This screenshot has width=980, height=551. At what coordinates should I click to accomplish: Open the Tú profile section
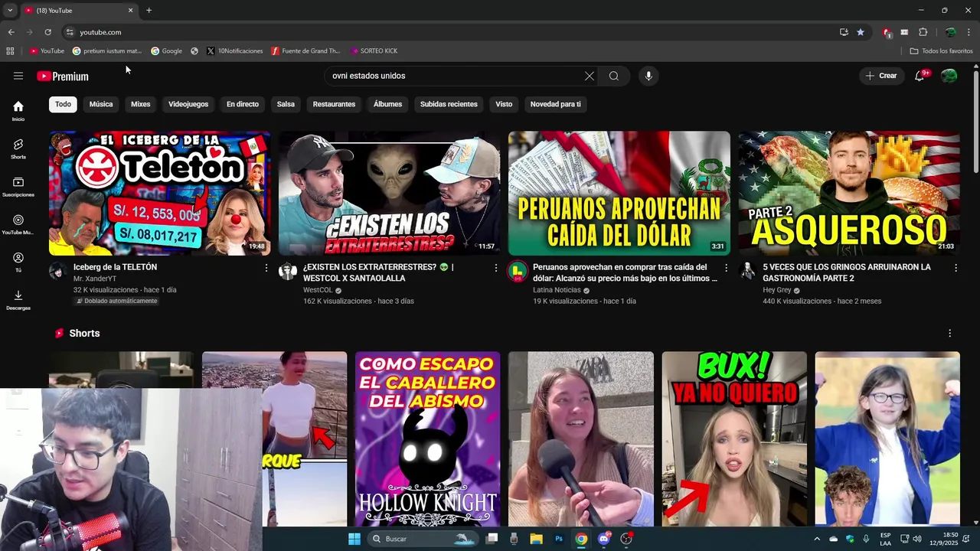pos(18,262)
